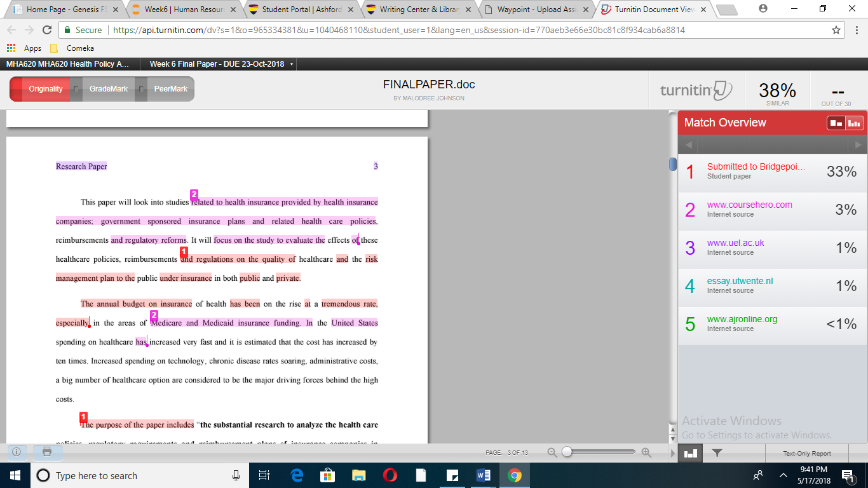The width and height of the screenshot is (868, 488).
Task: Open the Windows Start menu
Action: pos(15,475)
